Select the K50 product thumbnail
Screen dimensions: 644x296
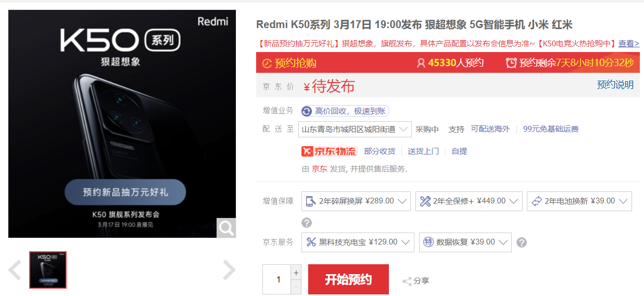[x=48, y=270]
